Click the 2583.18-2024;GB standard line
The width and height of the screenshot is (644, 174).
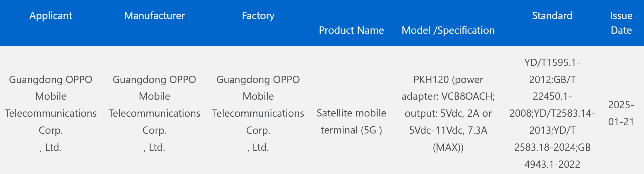click(x=552, y=147)
